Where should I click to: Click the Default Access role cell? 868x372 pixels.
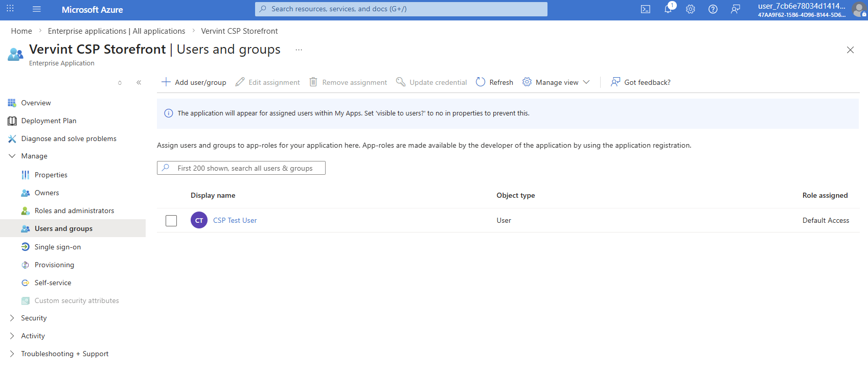tap(826, 220)
